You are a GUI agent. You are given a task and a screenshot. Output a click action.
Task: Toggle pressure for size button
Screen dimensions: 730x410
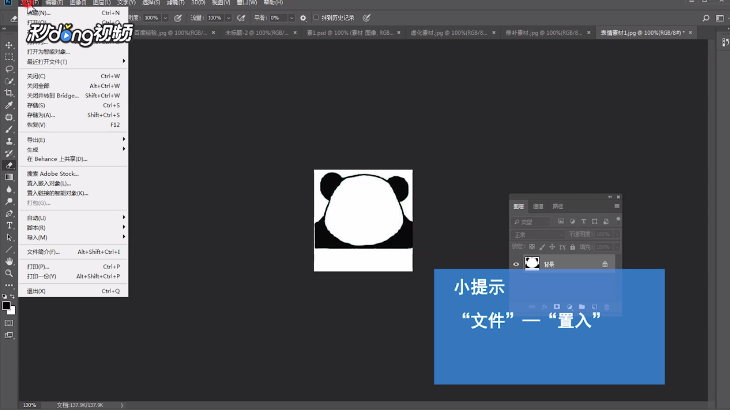367,18
